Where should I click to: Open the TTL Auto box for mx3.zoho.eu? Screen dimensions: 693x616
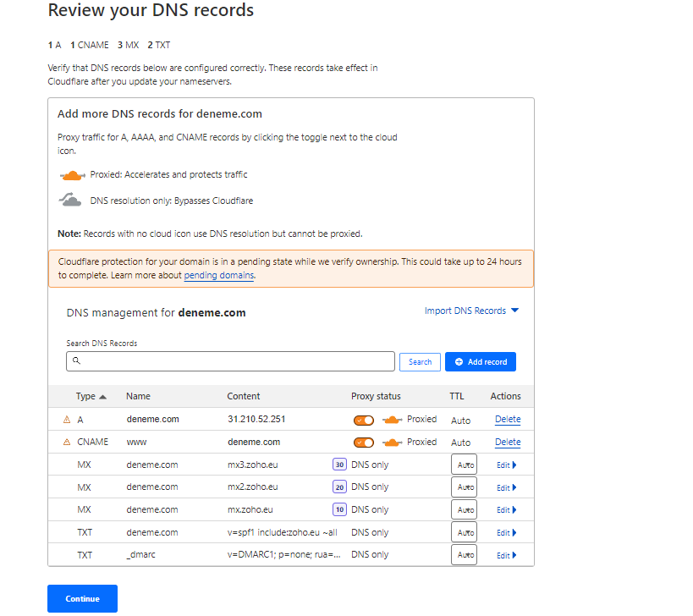pos(464,465)
